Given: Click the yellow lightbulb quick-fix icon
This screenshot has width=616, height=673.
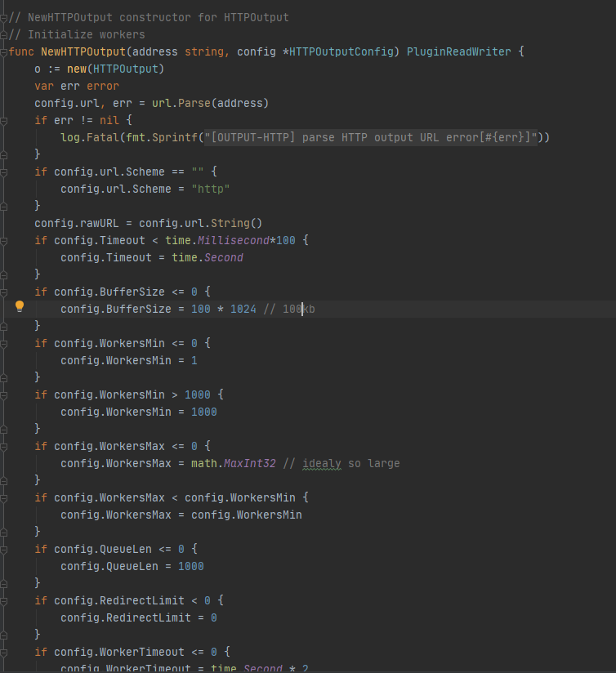Looking at the screenshot, I should [x=20, y=306].
